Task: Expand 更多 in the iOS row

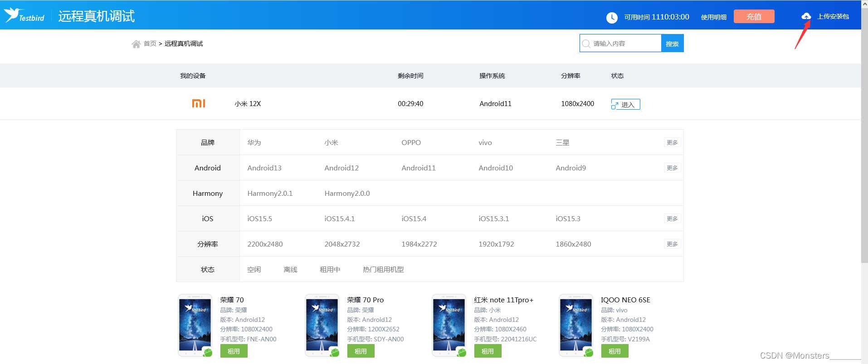Action: 672,218
